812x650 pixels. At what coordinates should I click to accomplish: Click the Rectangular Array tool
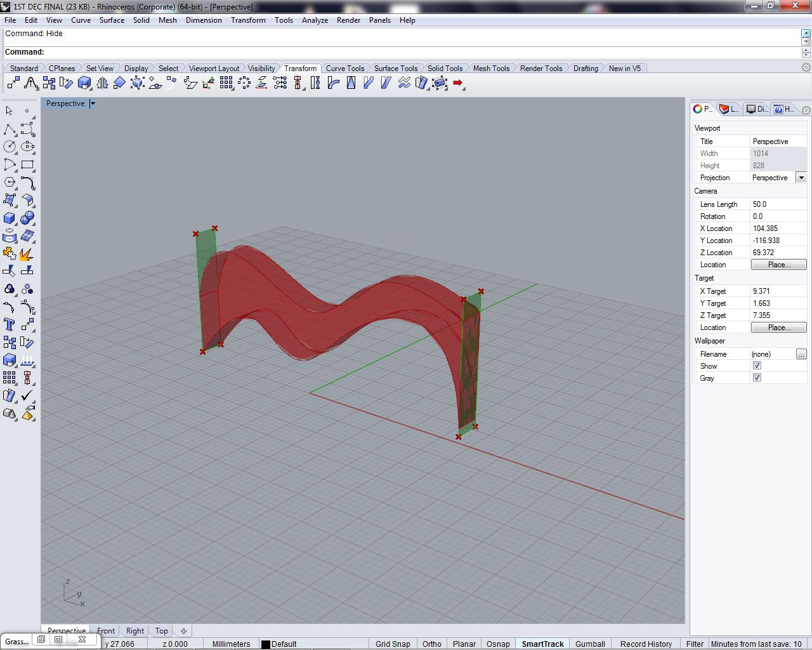pyautogui.click(x=227, y=83)
